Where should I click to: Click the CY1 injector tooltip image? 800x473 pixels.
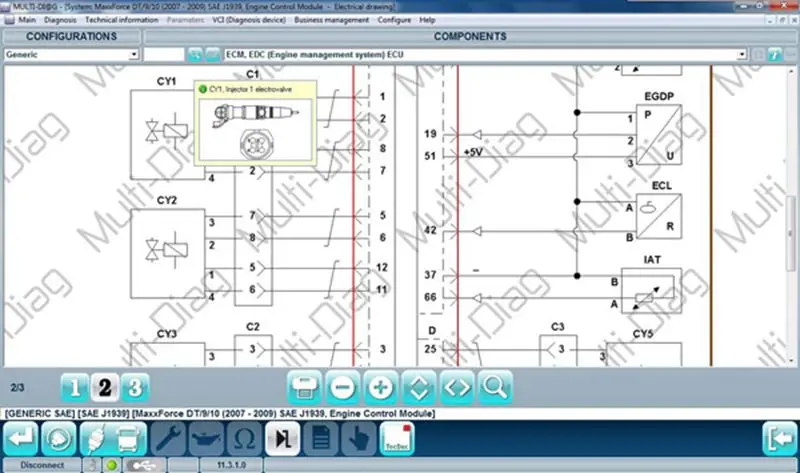pos(255,130)
